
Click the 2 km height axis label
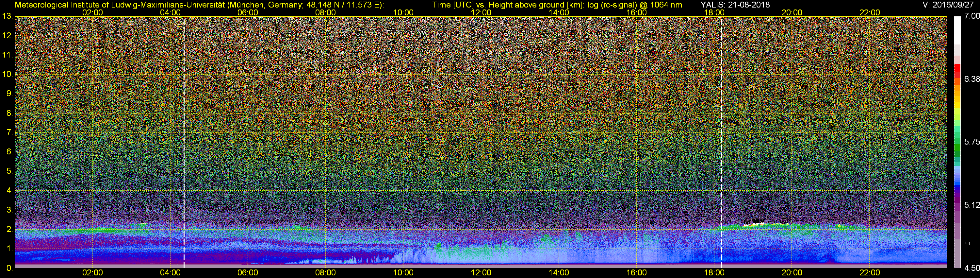[x=9, y=229]
